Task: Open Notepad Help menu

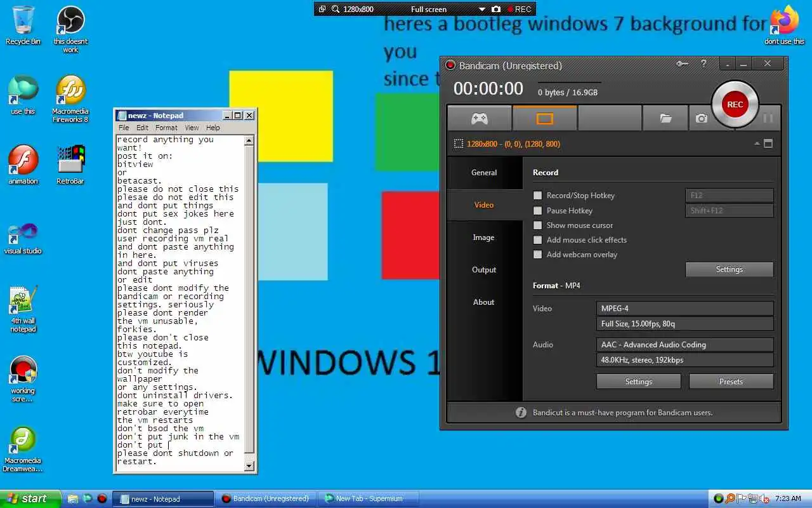Action: [x=213, y=128]
